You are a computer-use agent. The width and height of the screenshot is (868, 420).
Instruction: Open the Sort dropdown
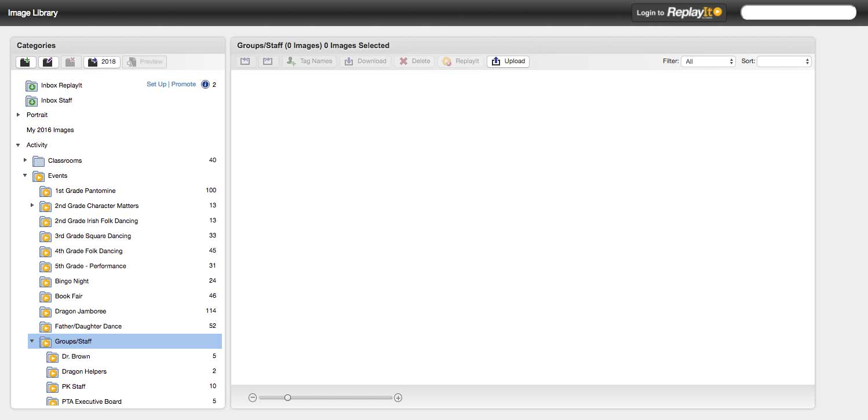tap(784, 61)
